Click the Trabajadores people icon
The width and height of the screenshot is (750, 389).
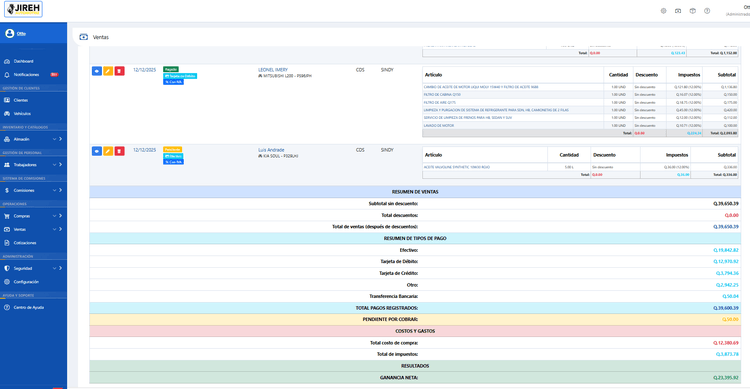7,165
